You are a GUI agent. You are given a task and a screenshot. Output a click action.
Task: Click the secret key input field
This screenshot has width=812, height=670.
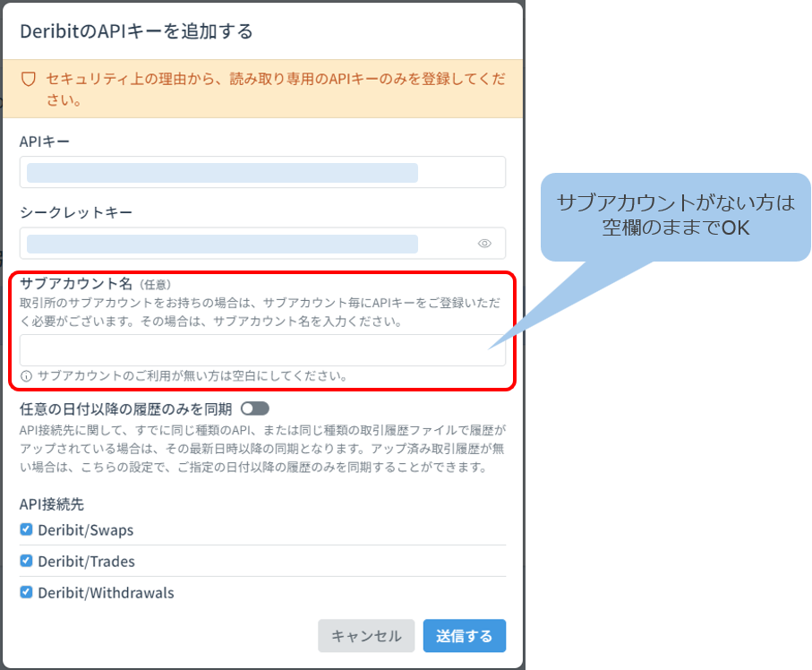262,243
